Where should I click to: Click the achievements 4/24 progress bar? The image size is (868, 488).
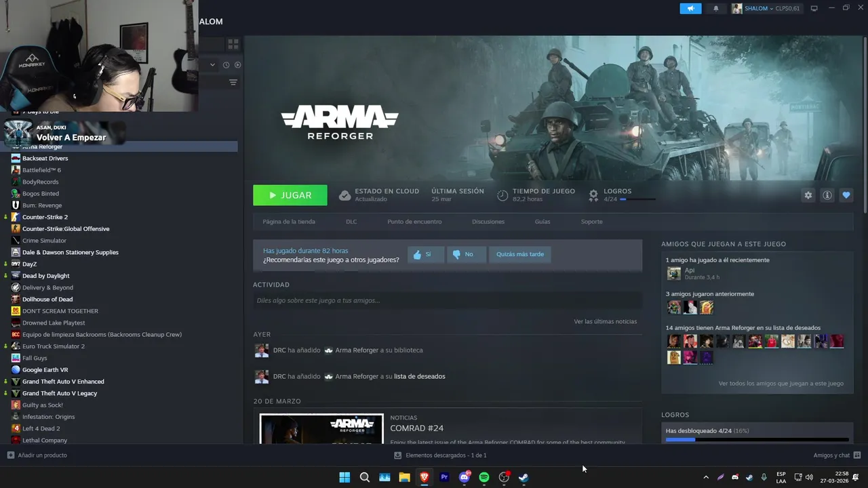[x=637, y=199]
